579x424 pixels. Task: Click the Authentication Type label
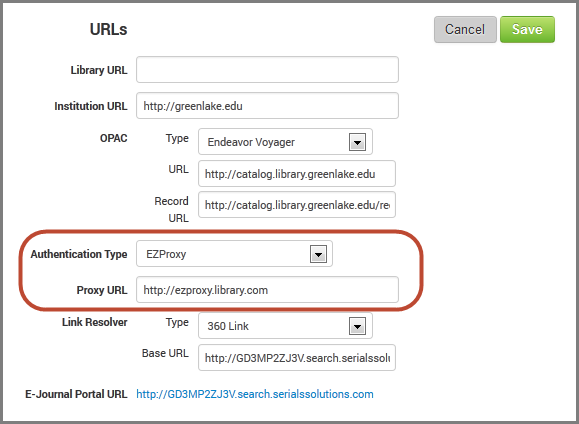79,254
